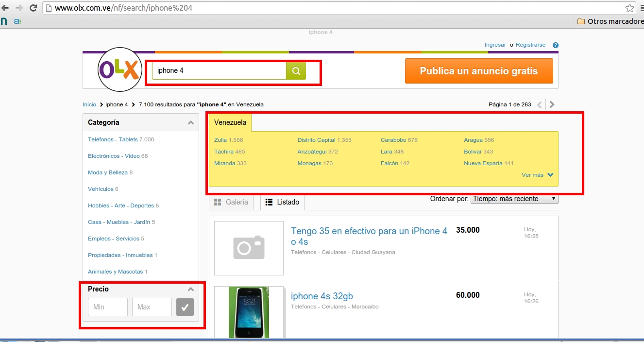Select Monagas location
Image resolution: width=644 pixels, height=342 pixels.
[x=309, y=163]
